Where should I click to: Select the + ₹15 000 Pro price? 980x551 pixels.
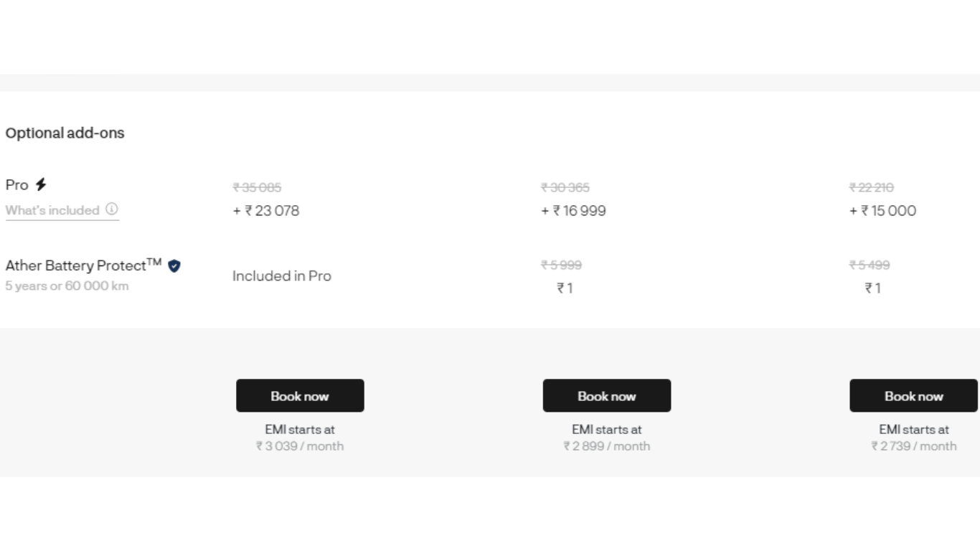click(x=882, y=211)
